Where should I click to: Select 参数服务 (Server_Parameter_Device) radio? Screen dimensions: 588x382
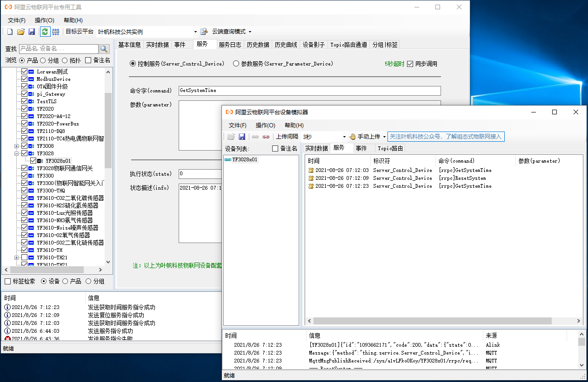pyautogui.click(x=236, y=64)
